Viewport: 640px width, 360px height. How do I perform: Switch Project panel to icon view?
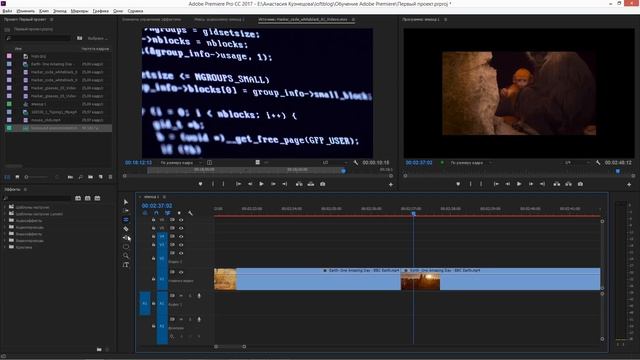coord(17,177)
